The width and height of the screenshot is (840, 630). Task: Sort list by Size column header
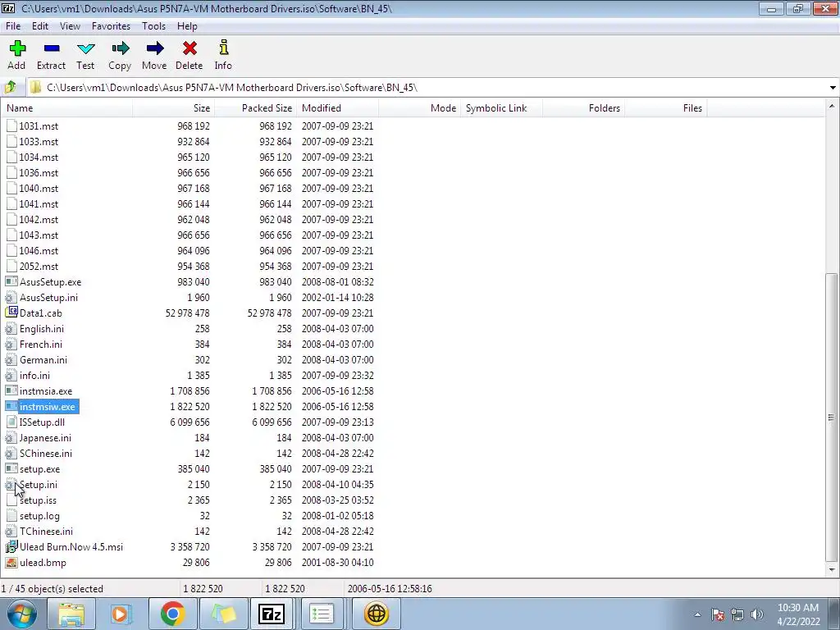tap(174, 107)
